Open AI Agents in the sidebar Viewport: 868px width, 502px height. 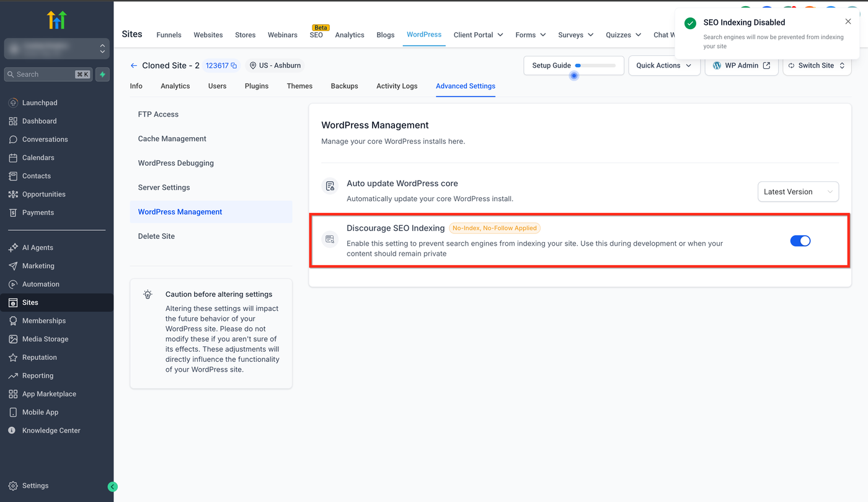pyautogui.click(x=38, y=248)
